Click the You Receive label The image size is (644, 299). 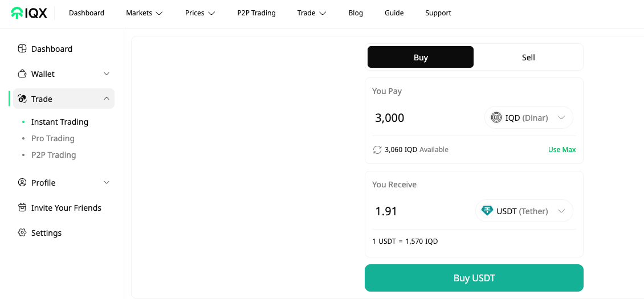394,185
